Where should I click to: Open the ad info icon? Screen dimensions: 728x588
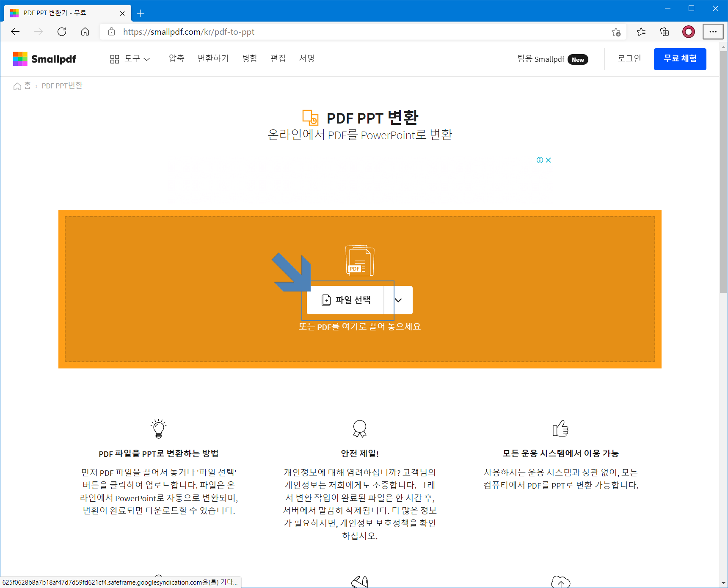540,160
